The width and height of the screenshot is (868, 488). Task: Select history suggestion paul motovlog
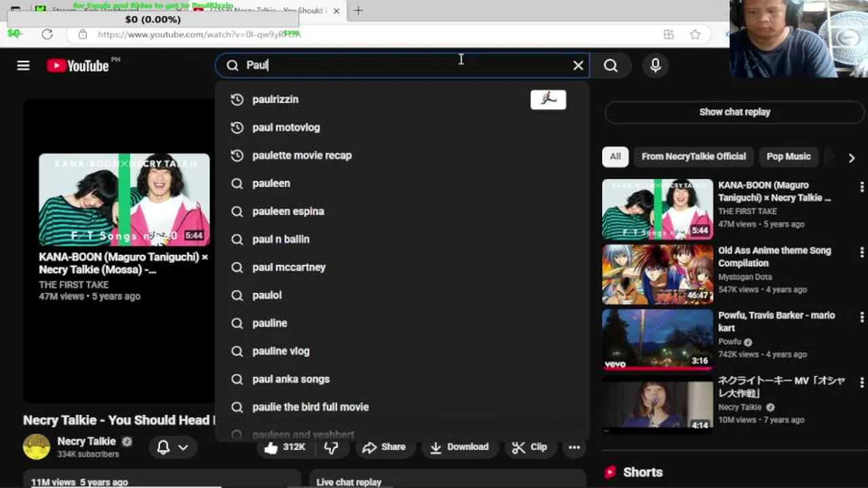(402, 127)
